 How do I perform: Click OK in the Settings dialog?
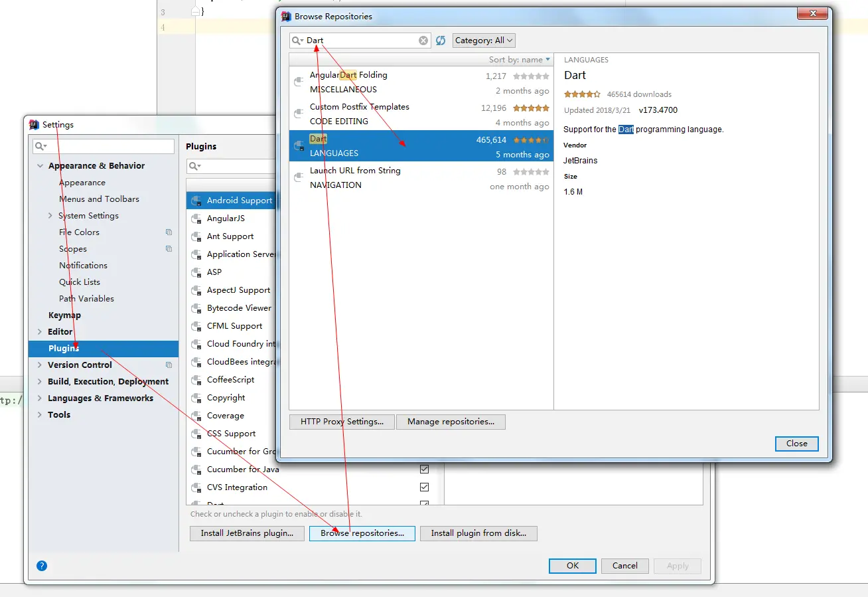(573, 566)
